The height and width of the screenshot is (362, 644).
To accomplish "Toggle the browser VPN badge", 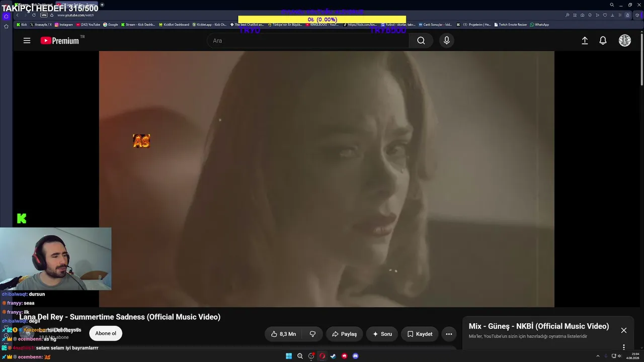I will tap(44, 15).
